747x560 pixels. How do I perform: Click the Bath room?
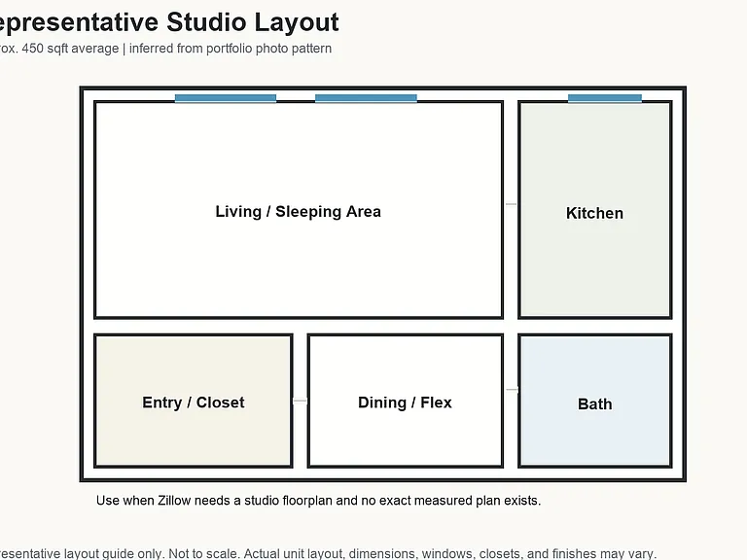coord(595,401)
